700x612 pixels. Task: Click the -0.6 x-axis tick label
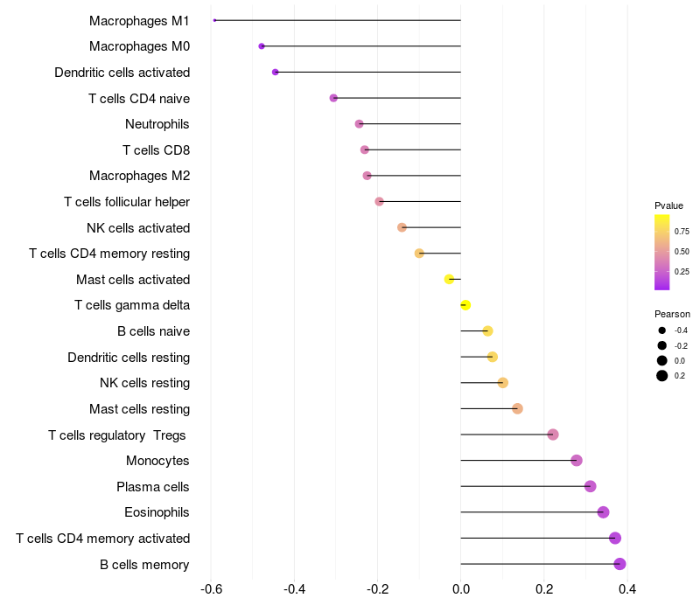pyautogui.click(x=211, y=589)
